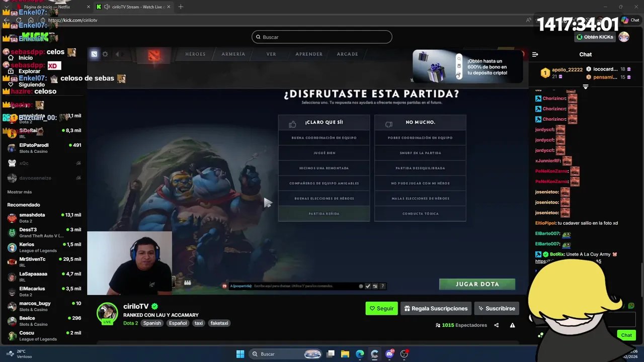644x362 pixels.
Task: Click the kick.com/cirilotv address bar
Action: (282, 20)
